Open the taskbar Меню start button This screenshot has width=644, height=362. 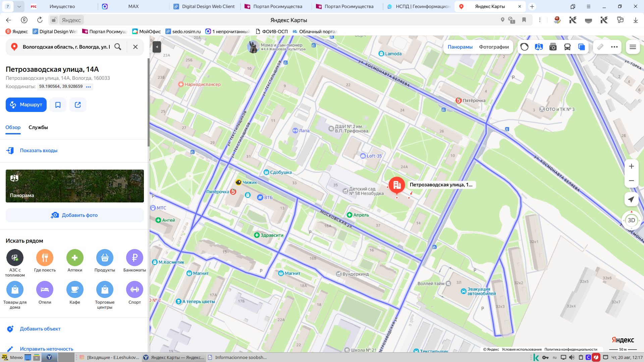12,357
